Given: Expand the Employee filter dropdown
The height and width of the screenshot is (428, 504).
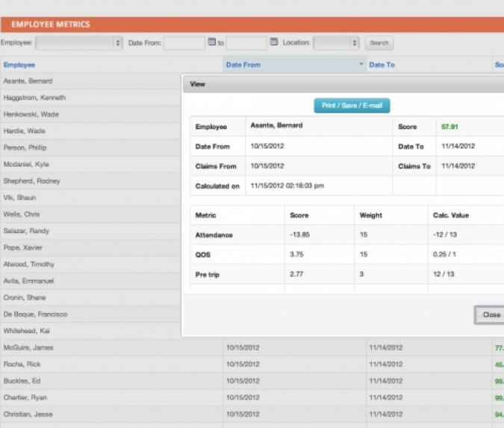Looking at the screenshot, I should click(x=78, y=43).
